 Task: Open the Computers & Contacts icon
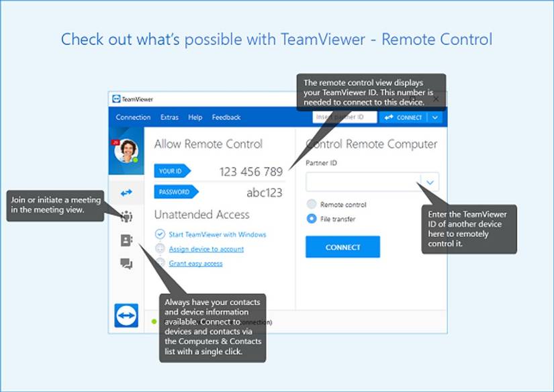click(x=127, y=241)
